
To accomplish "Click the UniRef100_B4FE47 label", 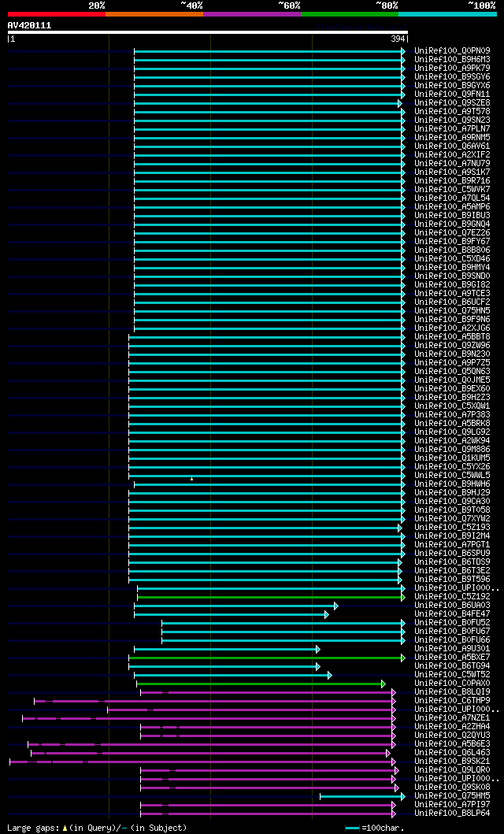I will coord(453,613).
